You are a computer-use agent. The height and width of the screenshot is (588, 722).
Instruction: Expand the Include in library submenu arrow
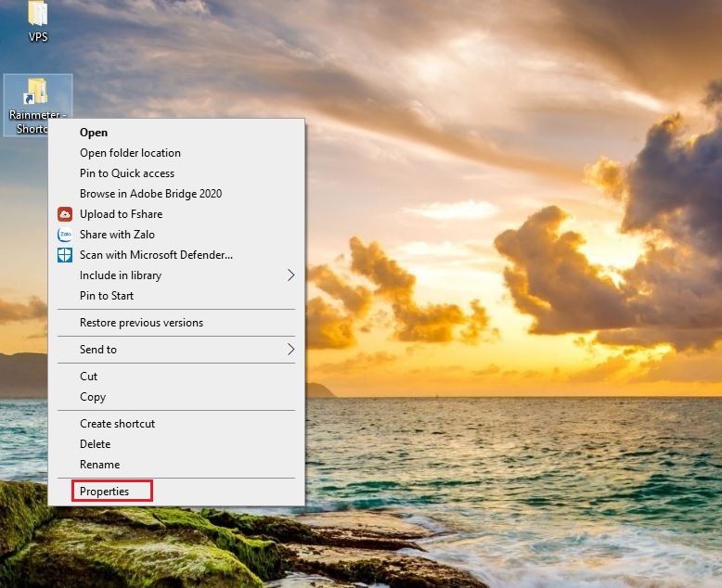(x=290, y=275)
